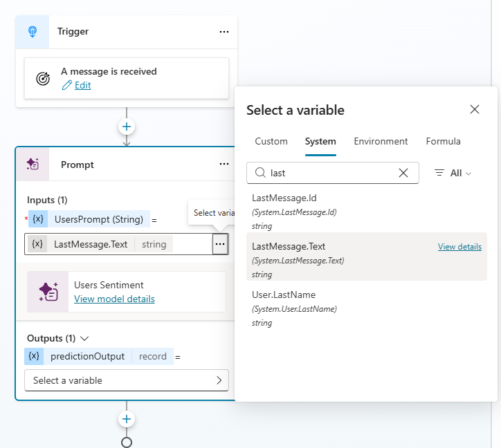Click the Trigger node lightbulb icon
Viewport: 501px width, 448px height.
click(x=33, y=32)
